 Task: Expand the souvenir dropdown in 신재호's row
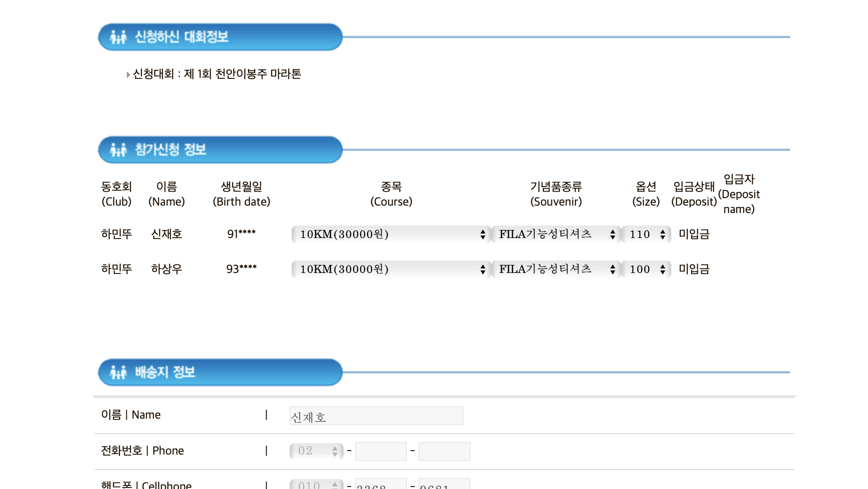click(556, 235)
